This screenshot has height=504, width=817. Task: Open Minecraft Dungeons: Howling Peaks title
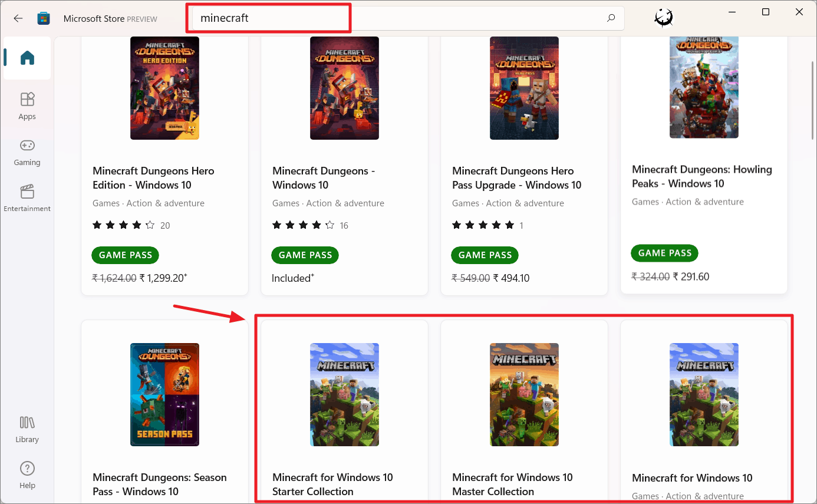(701, 176)
